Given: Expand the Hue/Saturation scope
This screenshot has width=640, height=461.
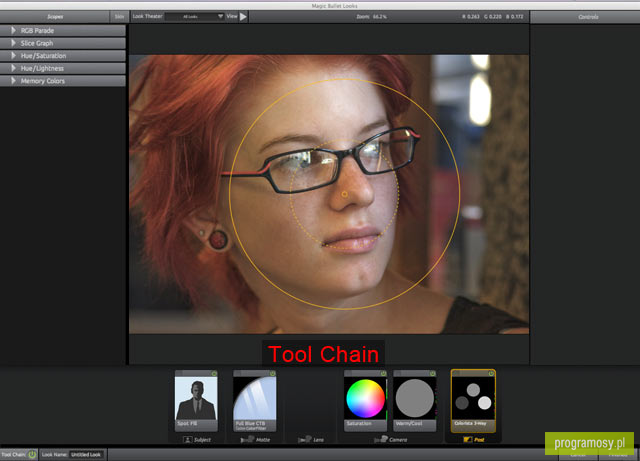Looking at the screenshot, I should coord(13,56).
